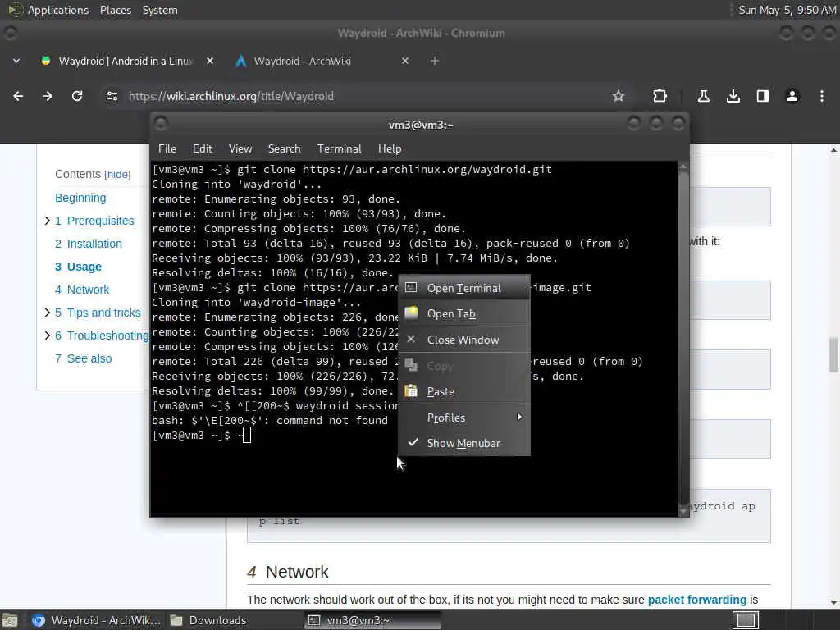The image size is (840, 630).
Task: Open the tab search dropdown arrow
Action: [x=16, y=61]
